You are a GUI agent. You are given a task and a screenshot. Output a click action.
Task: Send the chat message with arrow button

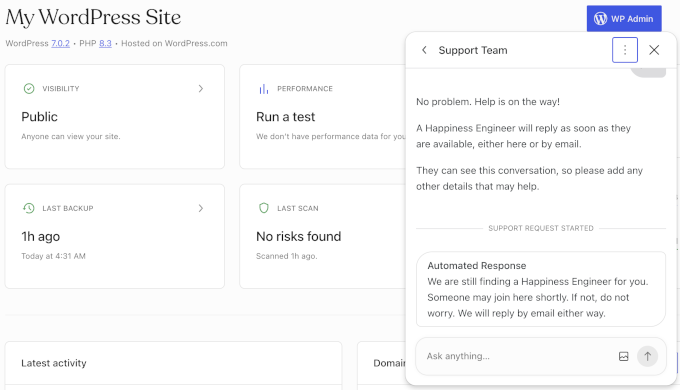click(647, 356)
